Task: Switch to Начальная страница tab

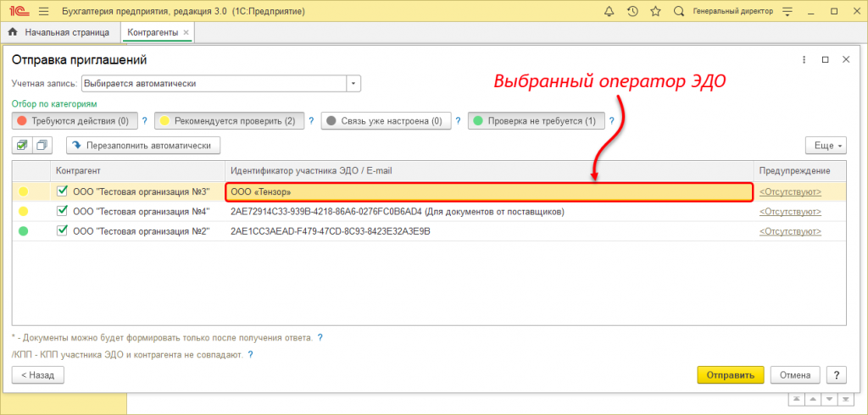Action: pyautogui.click(x=60, y=33)
